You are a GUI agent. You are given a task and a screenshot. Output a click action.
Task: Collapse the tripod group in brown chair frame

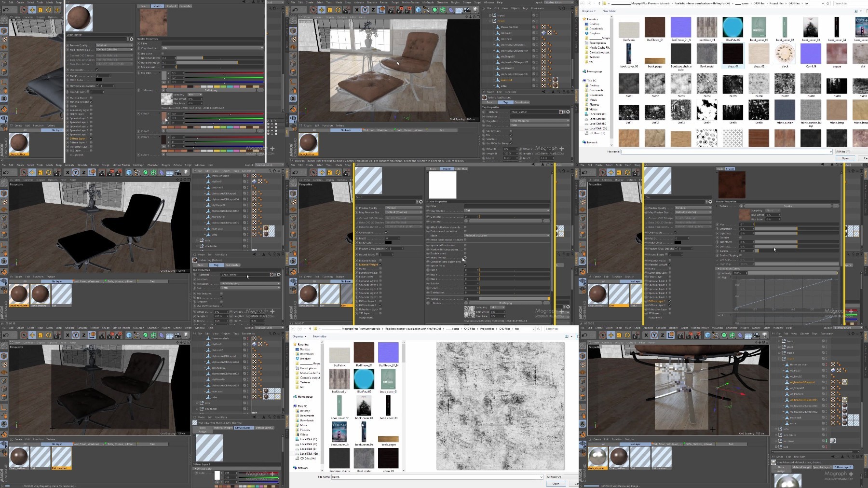(x=490, y=15)
